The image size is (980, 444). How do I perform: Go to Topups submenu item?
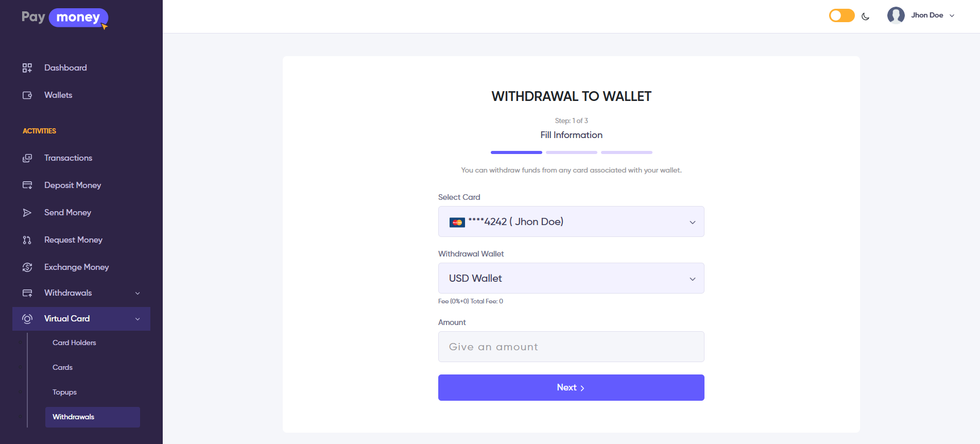64,392
